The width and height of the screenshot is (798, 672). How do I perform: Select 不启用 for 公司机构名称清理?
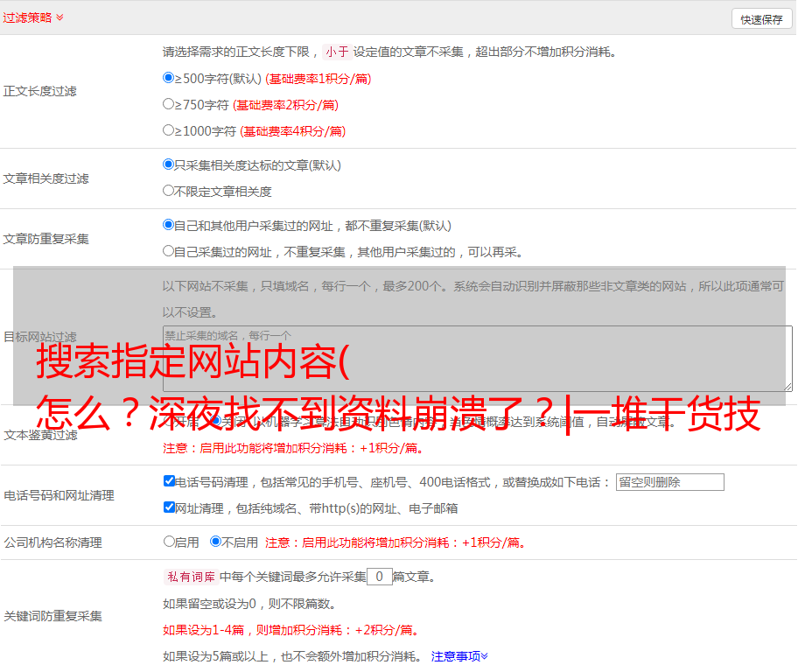point(216,542)
